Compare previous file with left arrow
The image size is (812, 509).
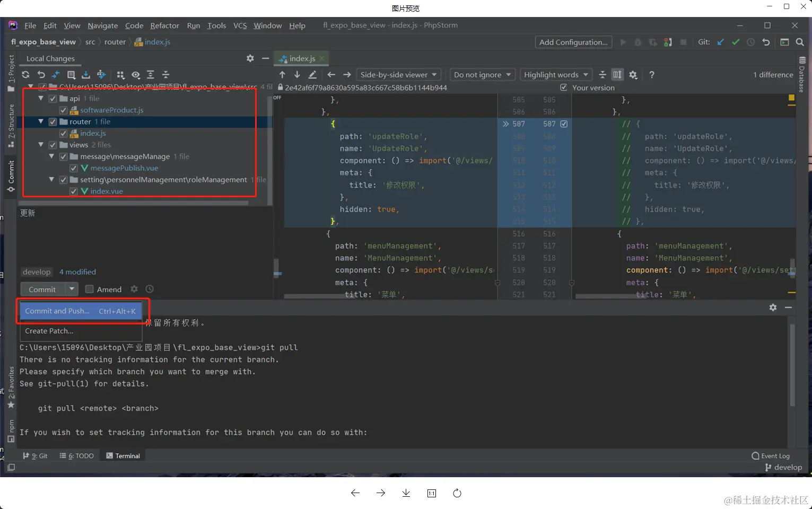click(x=331, y=75)
